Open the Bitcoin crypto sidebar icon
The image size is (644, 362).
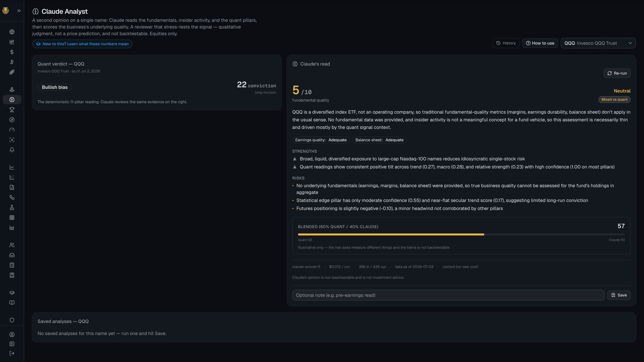pyautogui.click(x=12, y=62)
